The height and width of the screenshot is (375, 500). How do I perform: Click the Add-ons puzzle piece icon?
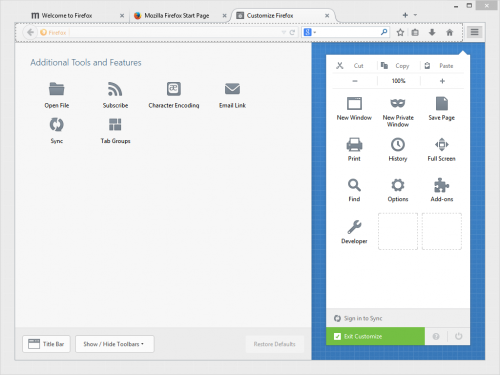[x=442, y=185]
